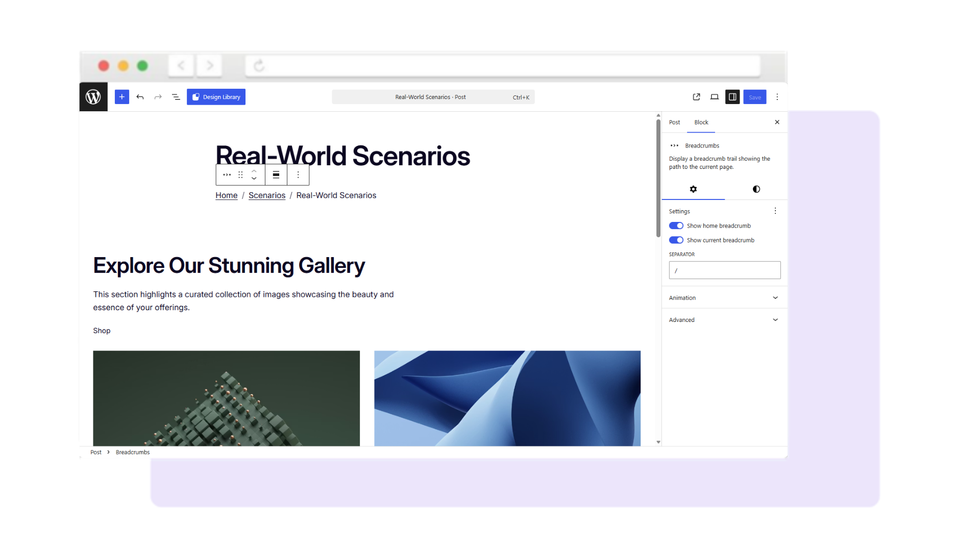This screenshot has height=551, width=980.
Task: Open the drag handle on the Breadcrumbs block toolbar
Action: coord(240,174)
